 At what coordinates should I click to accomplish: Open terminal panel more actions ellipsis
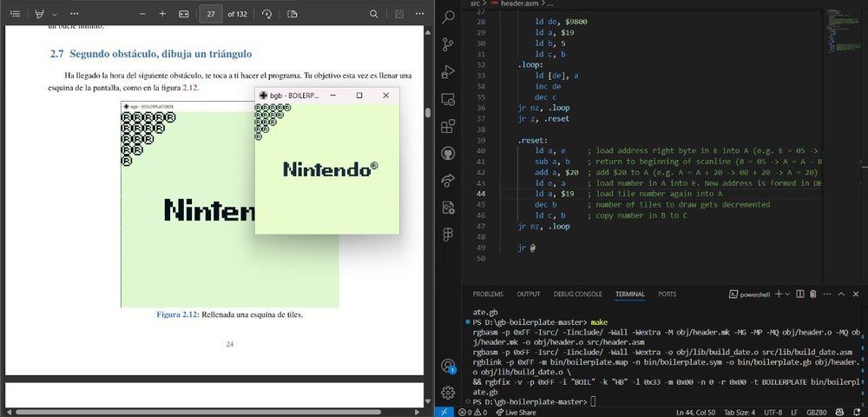click(x=826, y=294)
